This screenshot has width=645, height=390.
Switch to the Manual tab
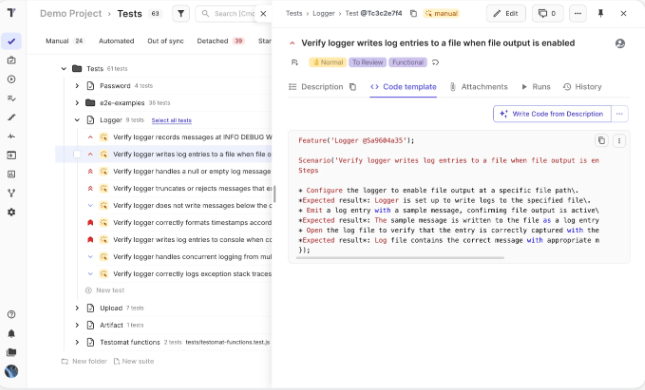[64, 41]
